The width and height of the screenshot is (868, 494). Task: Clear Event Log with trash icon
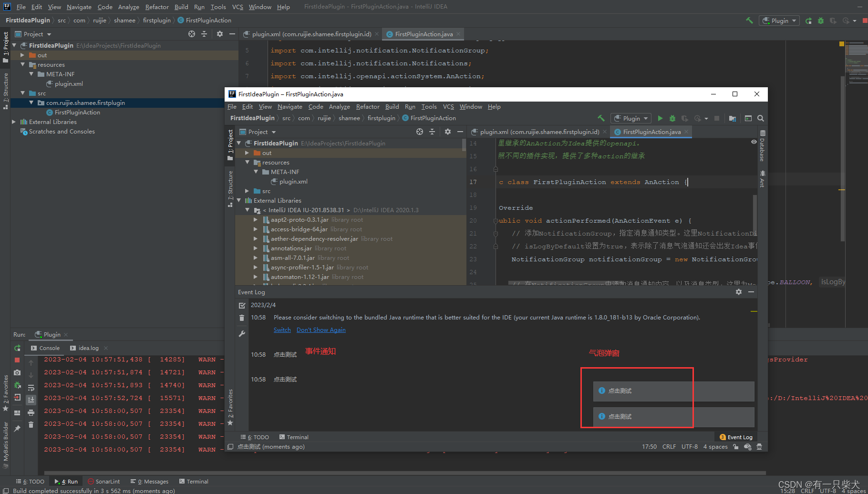242,318
